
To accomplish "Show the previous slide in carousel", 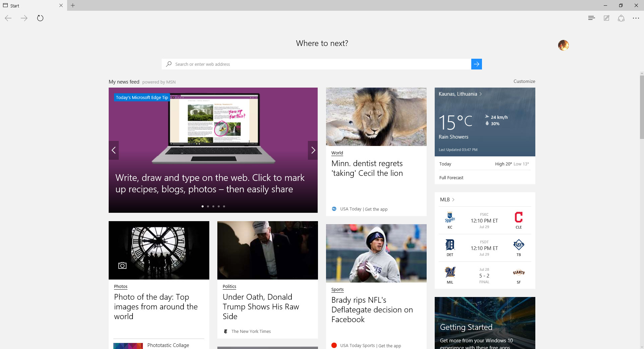I will (114, 150).
